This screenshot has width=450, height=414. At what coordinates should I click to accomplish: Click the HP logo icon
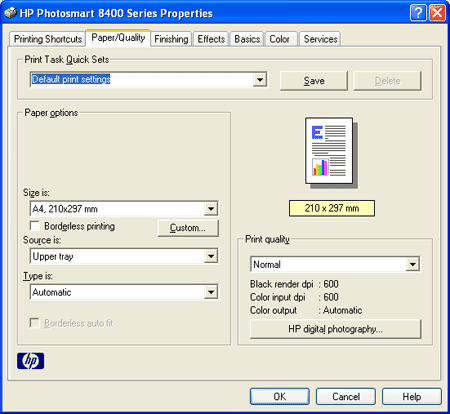coord(30,361)
